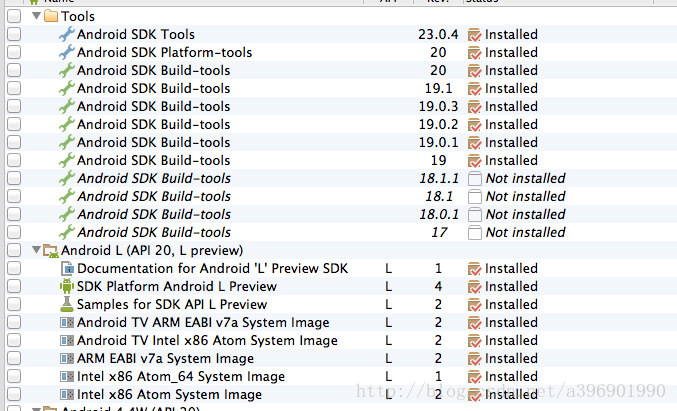The height and width of the screenshot is (411, 677).
Task: Click the API level L for Documentation row
Action: pos(389,269)
